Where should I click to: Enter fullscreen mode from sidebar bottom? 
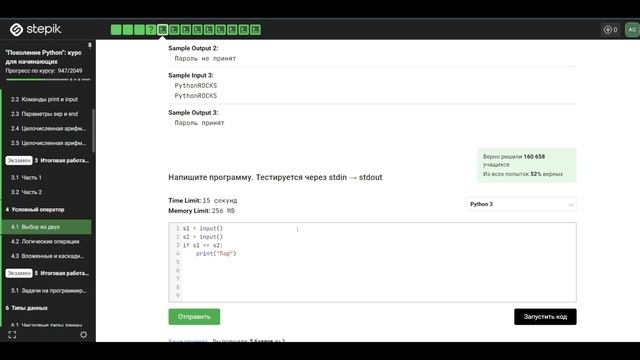click(12, 335)
